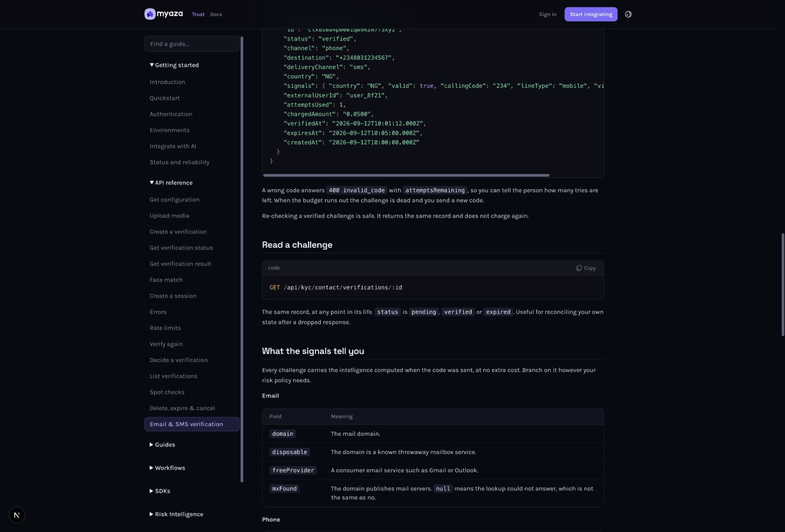Open the Next.js dev tools badge

(17, 515)
